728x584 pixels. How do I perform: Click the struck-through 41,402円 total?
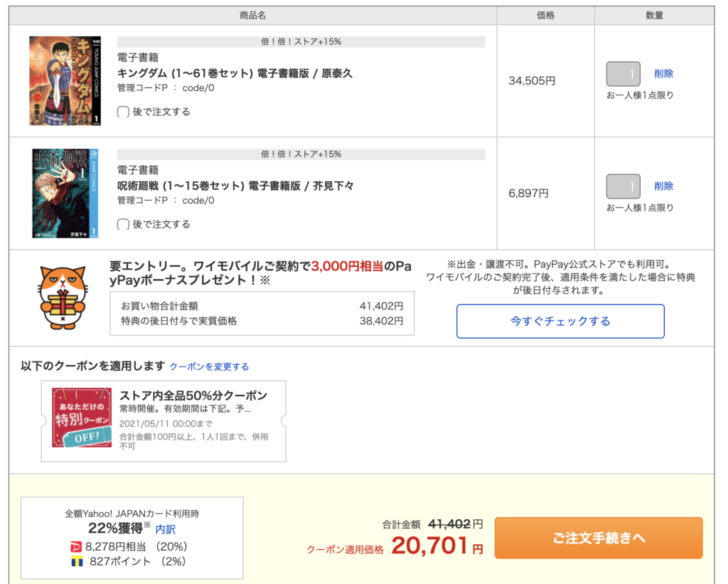456,524
